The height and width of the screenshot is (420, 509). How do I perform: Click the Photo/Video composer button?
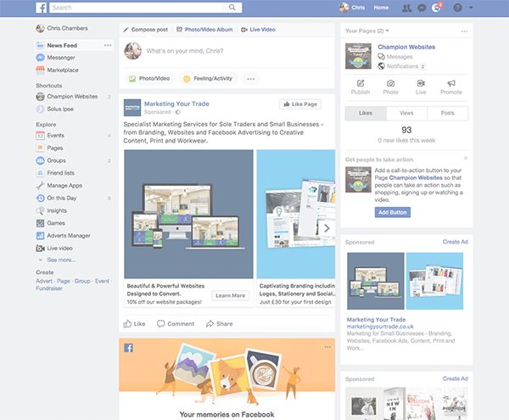[x=150, y=79]
